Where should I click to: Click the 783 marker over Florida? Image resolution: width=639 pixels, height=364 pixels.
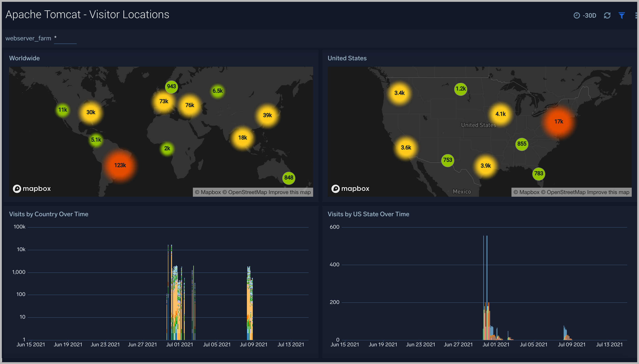coord(538,173)
